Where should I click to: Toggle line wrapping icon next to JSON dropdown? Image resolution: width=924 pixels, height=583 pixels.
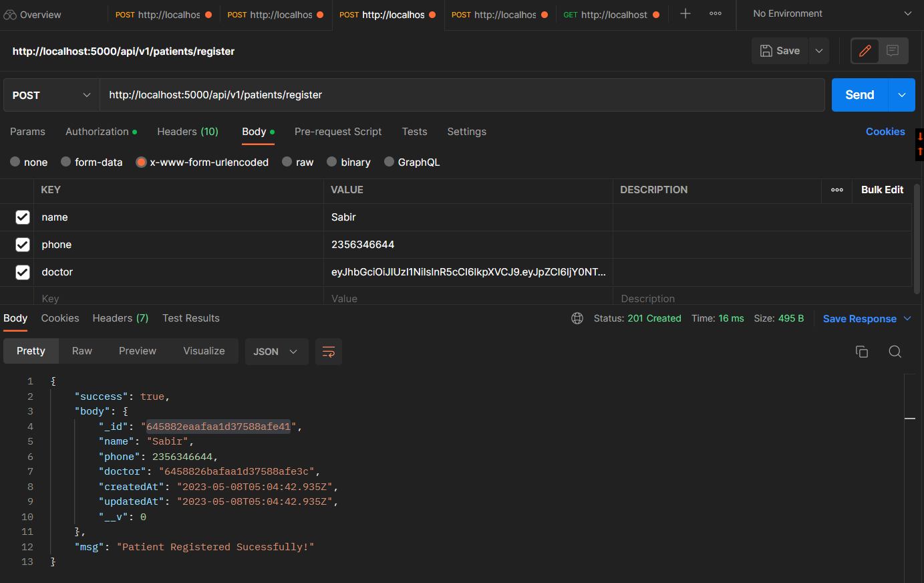[x=328, y=351]
